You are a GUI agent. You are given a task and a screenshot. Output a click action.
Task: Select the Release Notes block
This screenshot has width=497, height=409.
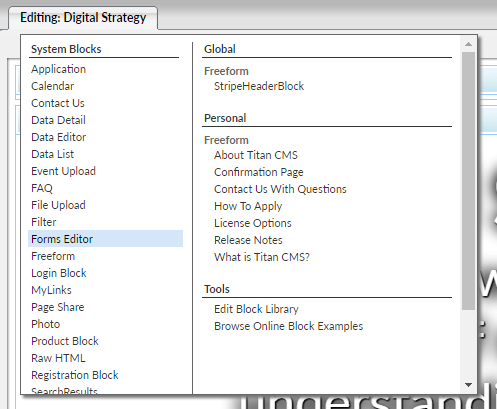tap(248, 240)
